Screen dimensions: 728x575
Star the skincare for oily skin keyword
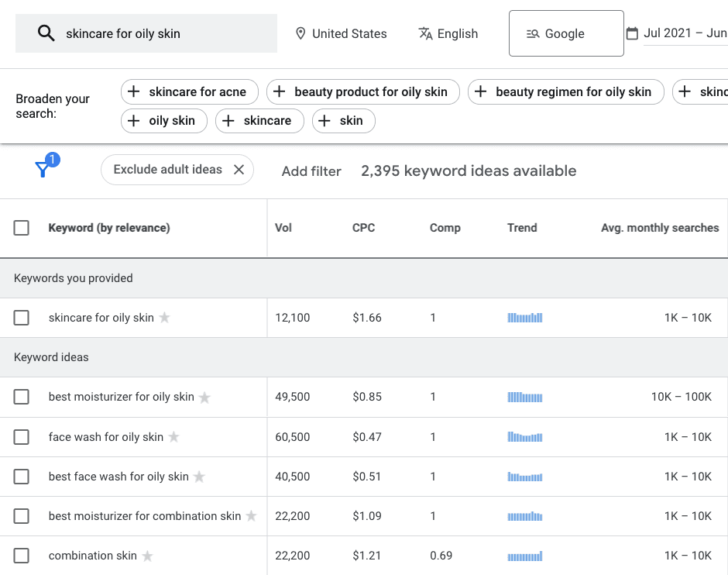click(164, 317)
